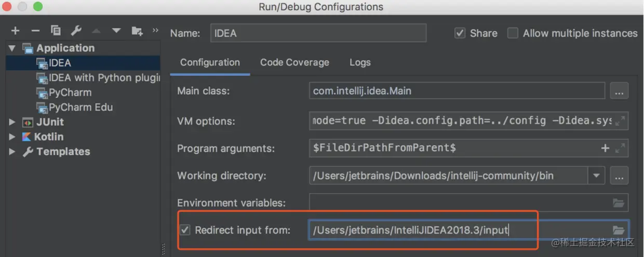Show more toolbar actions chevron
The width and height of the screenshot is (644, 257).
[x=155, y=31]
